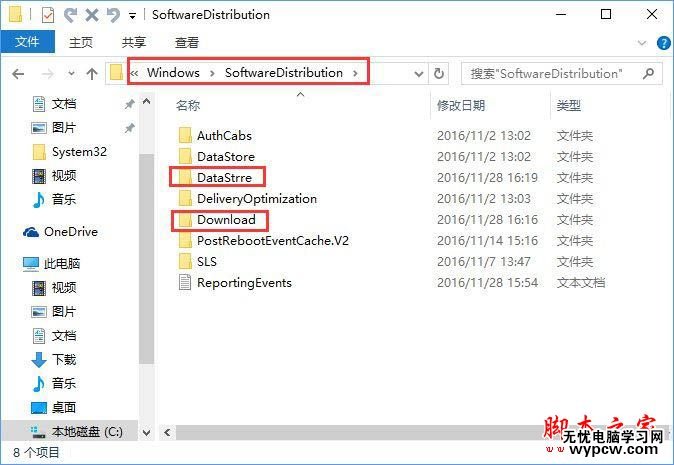
Task: Sort by the 修改日期 column header
Action: coord(461,105)
